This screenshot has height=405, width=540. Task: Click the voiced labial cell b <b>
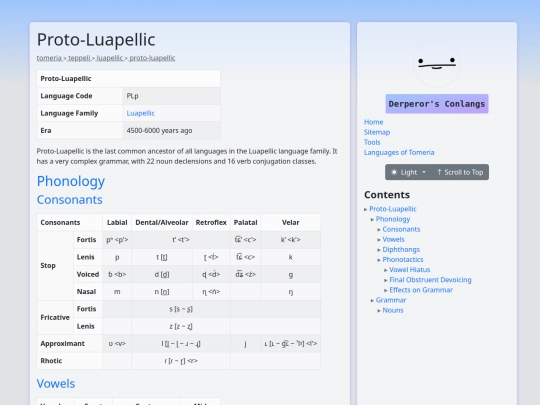[x=117, y=274]
